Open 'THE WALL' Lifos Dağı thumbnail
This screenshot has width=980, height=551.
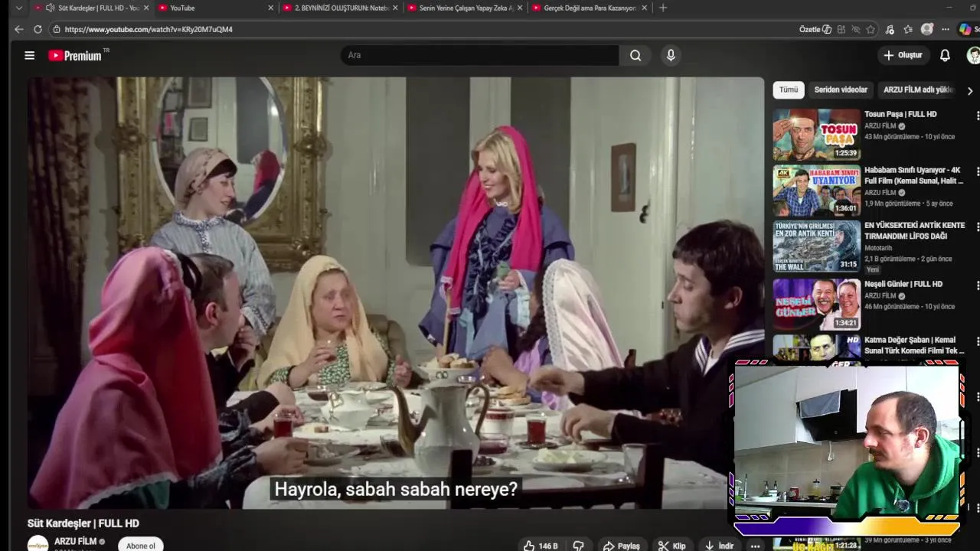[x=816, y=246]
